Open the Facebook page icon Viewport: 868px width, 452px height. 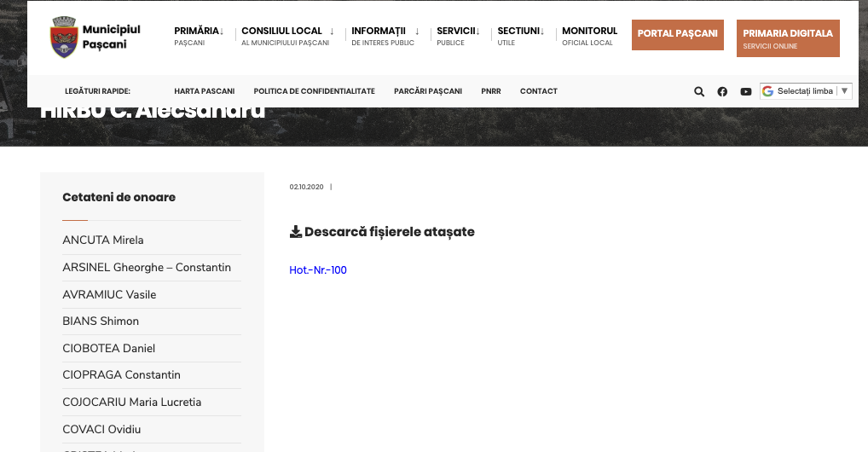click(722, 91)
